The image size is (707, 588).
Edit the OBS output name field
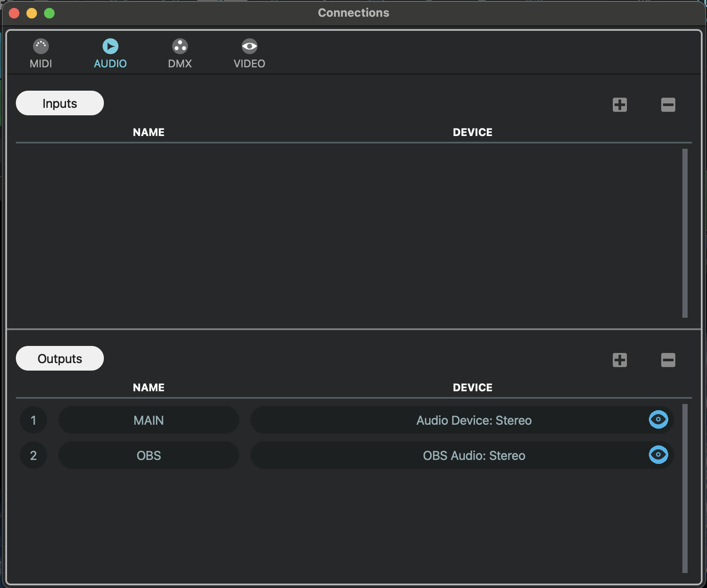149,456
